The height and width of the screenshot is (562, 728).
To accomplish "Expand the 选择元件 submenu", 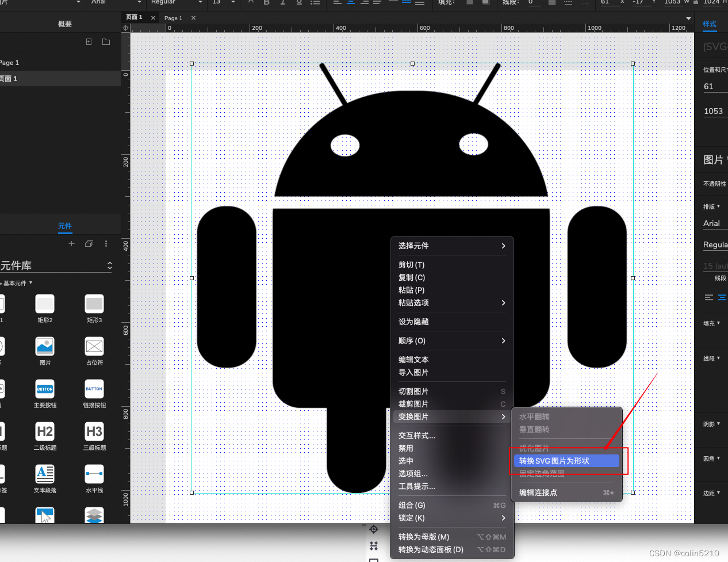I will coord(452,246).
